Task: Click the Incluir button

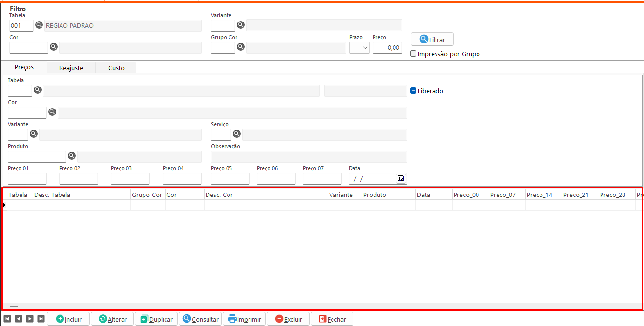Action: tap(68, 319)
